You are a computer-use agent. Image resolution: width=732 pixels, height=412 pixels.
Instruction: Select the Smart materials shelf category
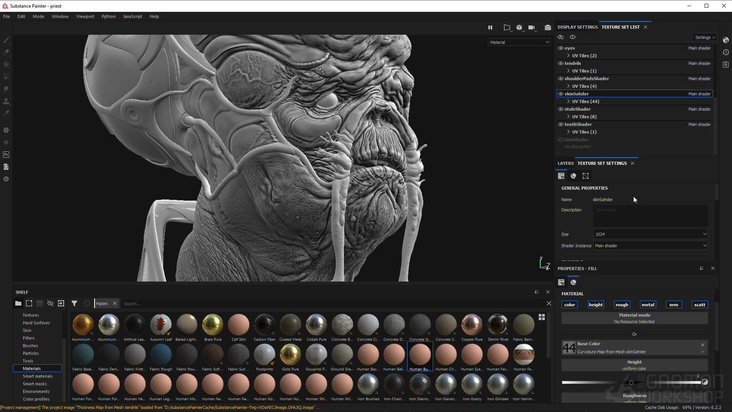37,376
